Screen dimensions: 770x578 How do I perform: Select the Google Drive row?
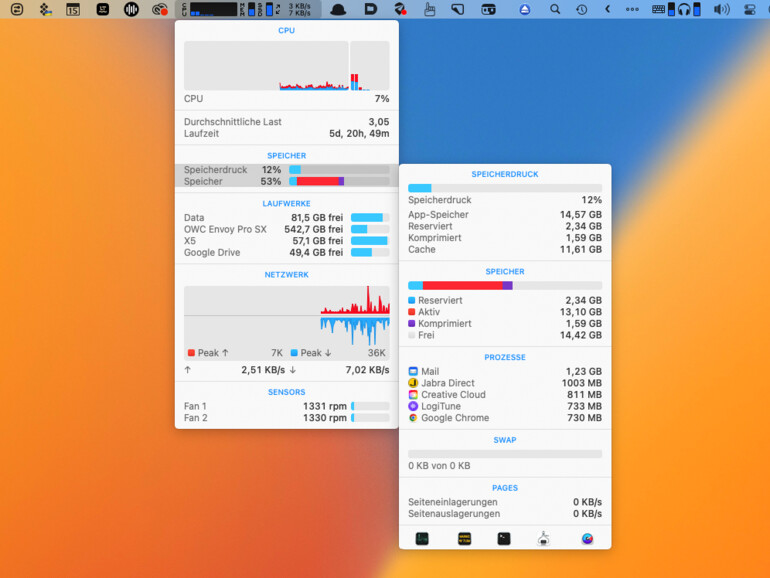tap(286, 252)
